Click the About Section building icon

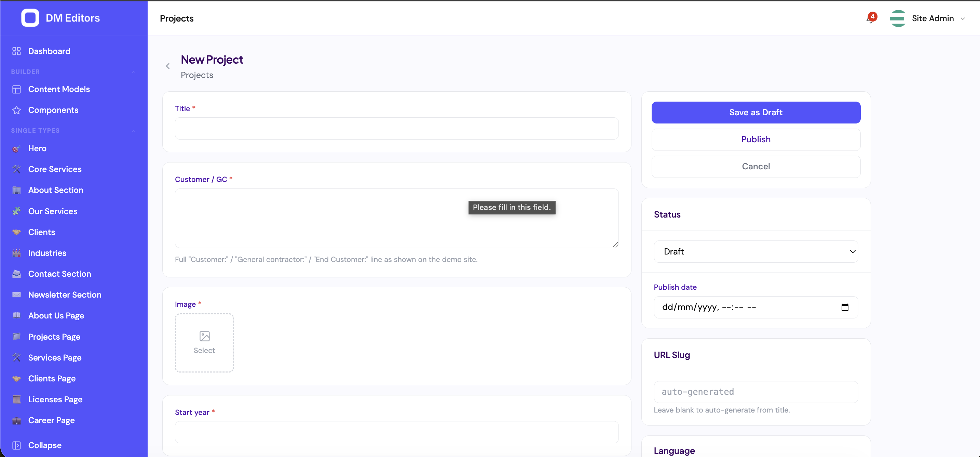click(x=16, y=190)
